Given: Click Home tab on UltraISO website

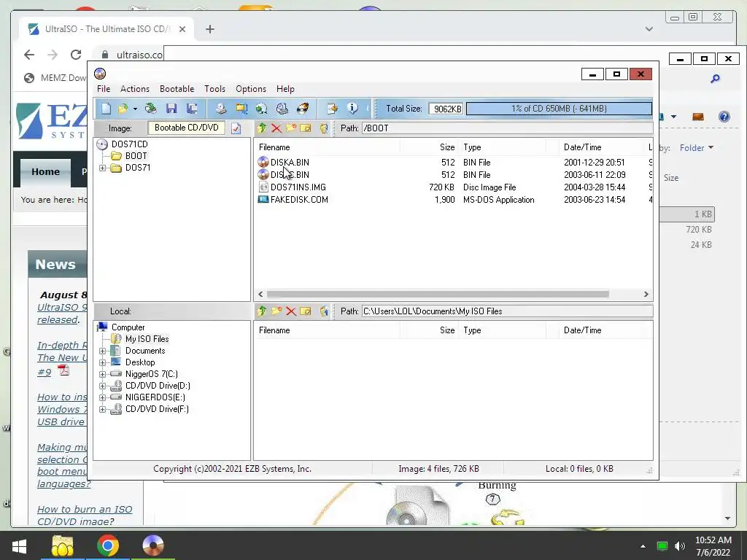Looking at the screenshot, I should [46, 172].
